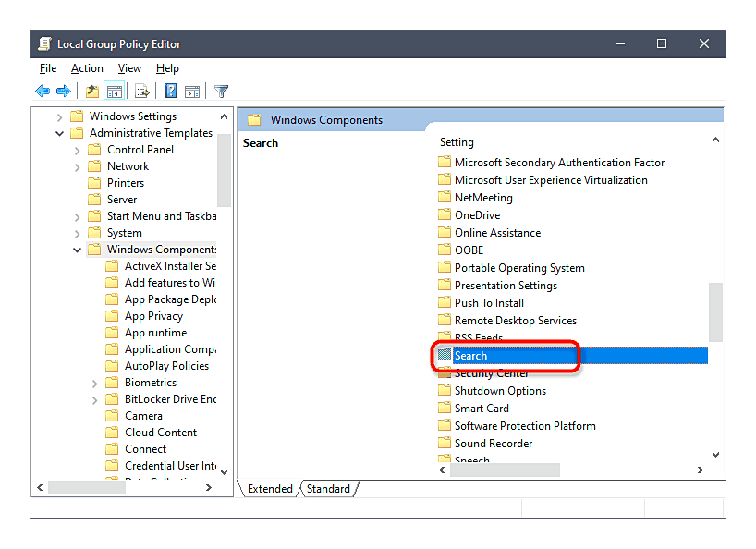Screen dimensions: 756x549
Task: Click the Filter funnel toolbar icon
Action: click(221, 91)
